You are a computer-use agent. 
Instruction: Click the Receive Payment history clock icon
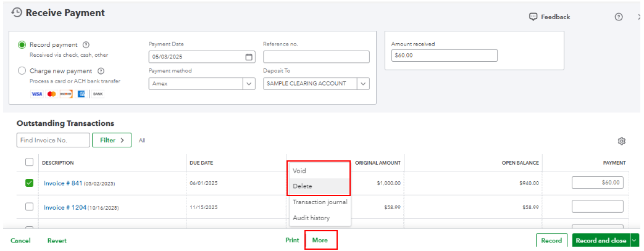(x=17, y=13)
